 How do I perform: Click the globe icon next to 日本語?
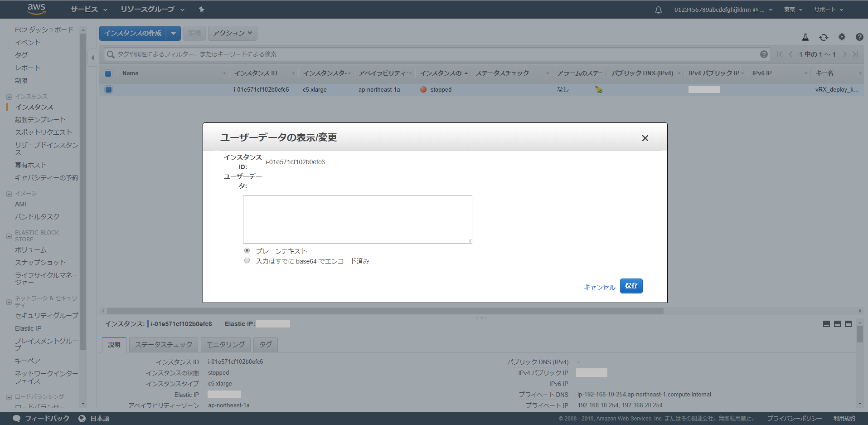coord(82,418)
